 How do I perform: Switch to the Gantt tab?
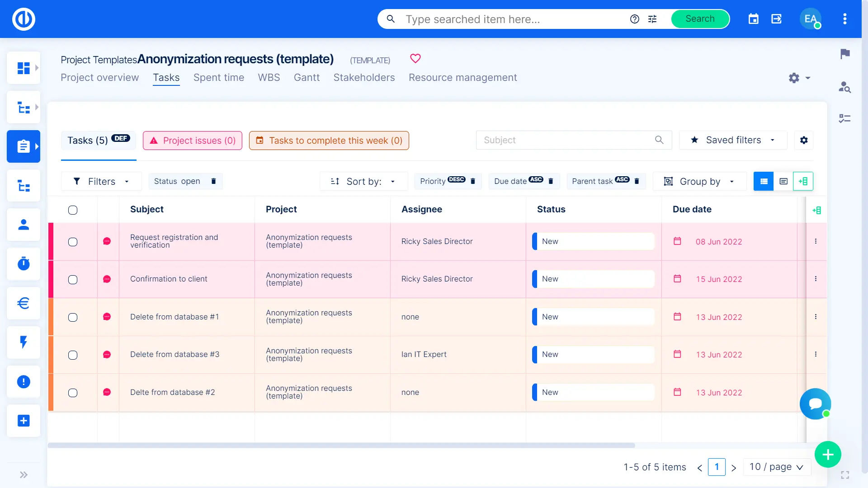[307, 78]
